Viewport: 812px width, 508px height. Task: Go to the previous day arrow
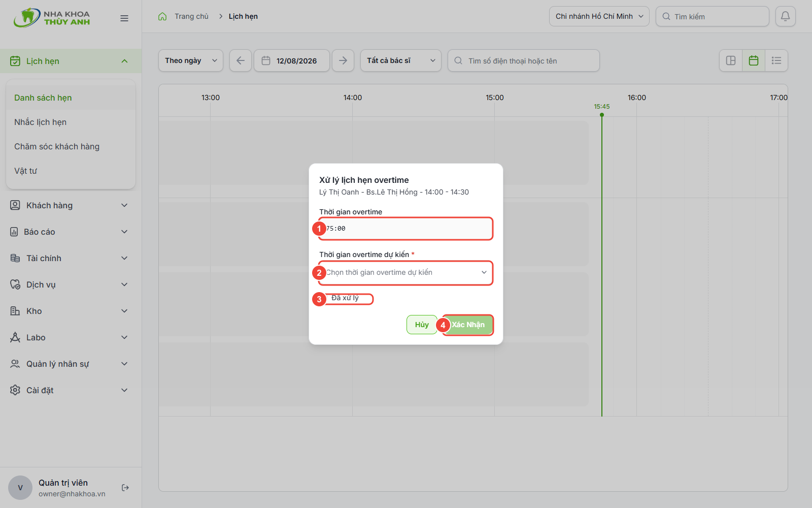click(x=241, y=60)
